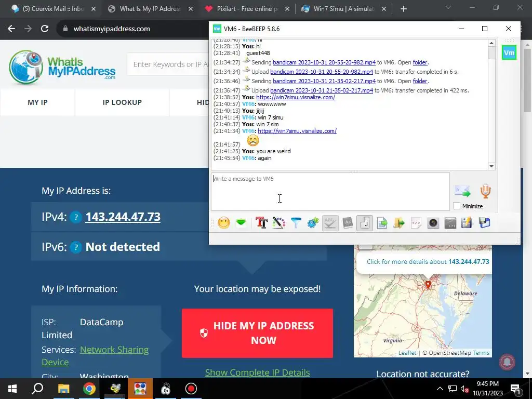Toggle the Return key send option
The image size is (532, 399).
point(365,223)
